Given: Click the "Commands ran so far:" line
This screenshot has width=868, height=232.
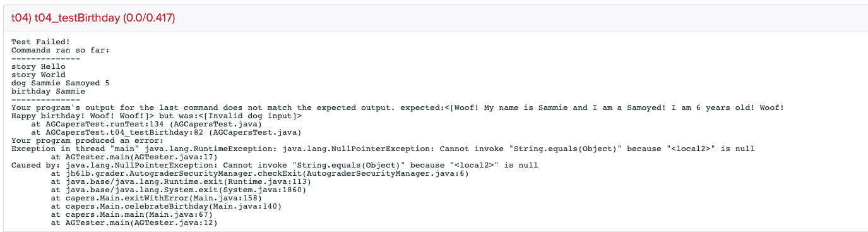Looking at the screenshot, I should tap(61, 49).
